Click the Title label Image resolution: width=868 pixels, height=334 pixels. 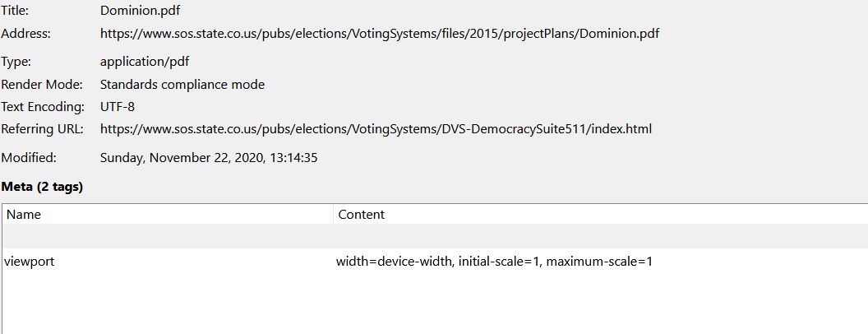coord(16,12)
